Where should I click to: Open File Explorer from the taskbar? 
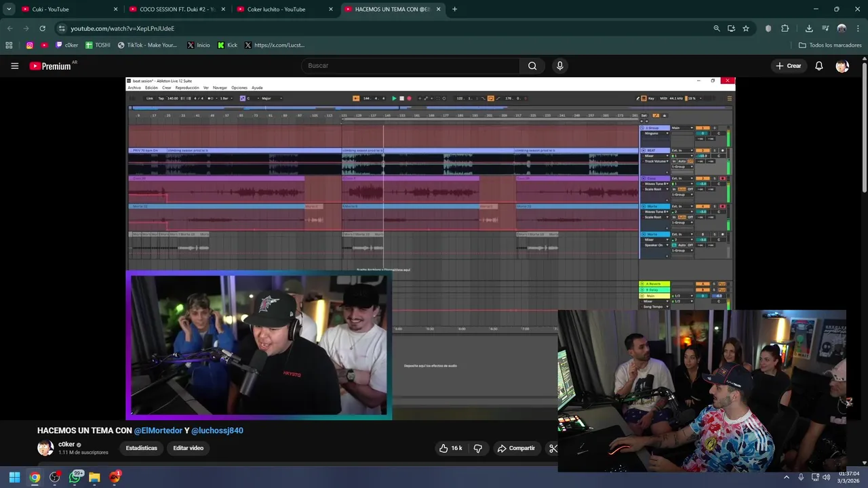pyautogui.click(x=94, y=477)
